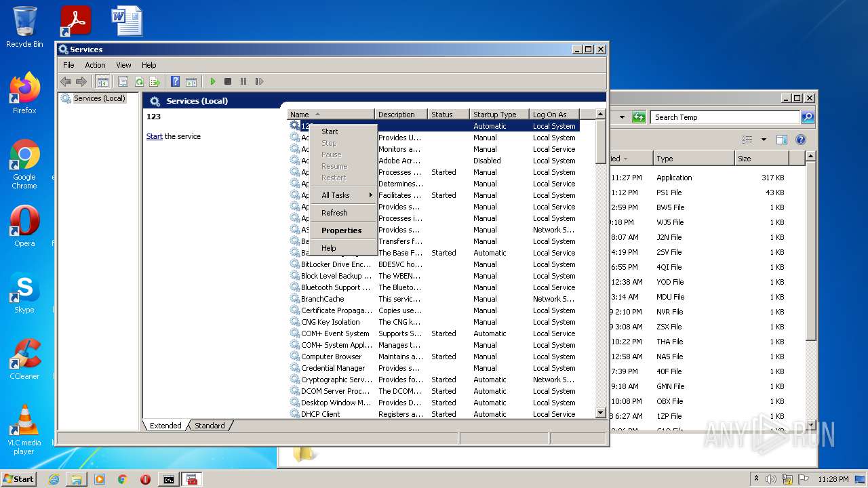Toggle the preview pane icon in Explorer

(781, 140)
